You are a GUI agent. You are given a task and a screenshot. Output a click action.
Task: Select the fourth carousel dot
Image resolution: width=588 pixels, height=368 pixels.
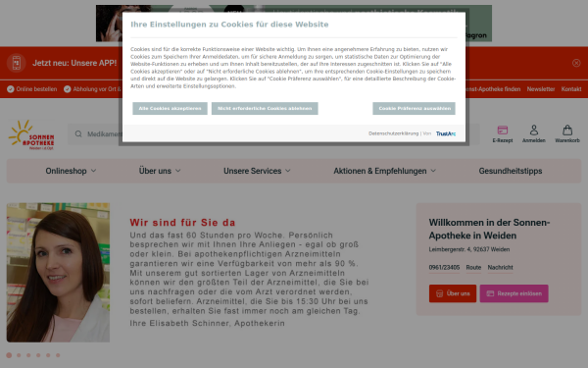click(38, 355)
